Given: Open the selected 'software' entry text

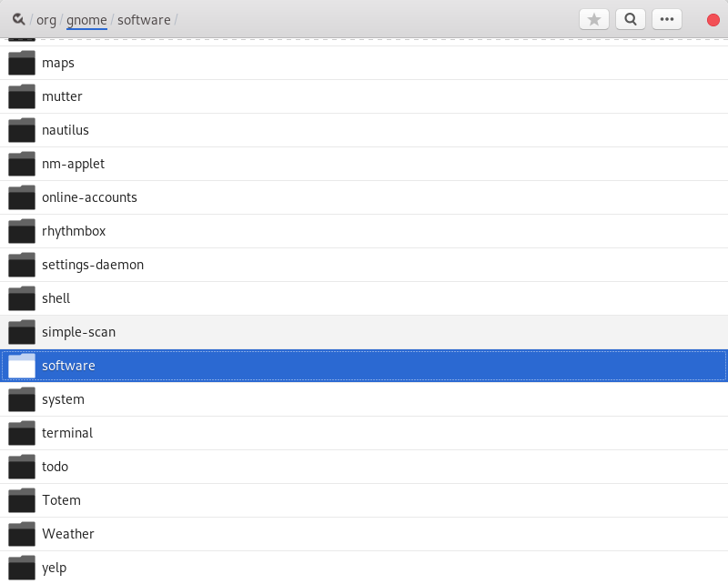Looking at the screenshot, I should [69, 366].
